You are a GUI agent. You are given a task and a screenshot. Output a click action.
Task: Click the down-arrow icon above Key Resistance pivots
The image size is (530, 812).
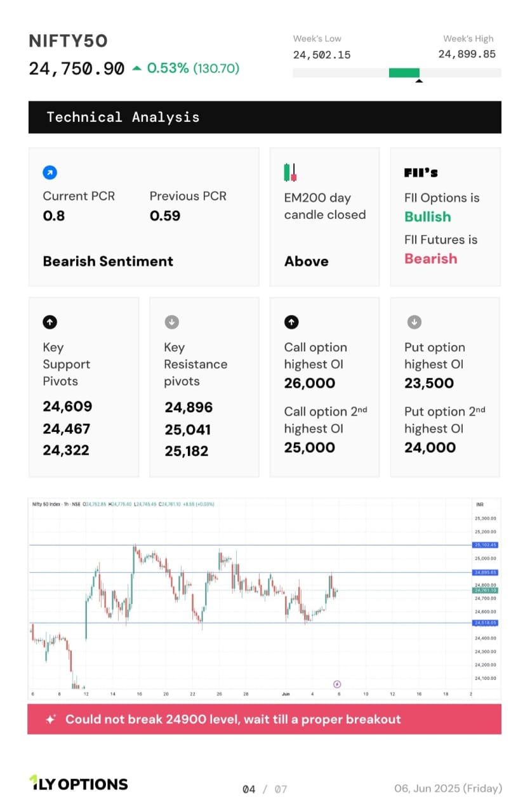[171, 322]
